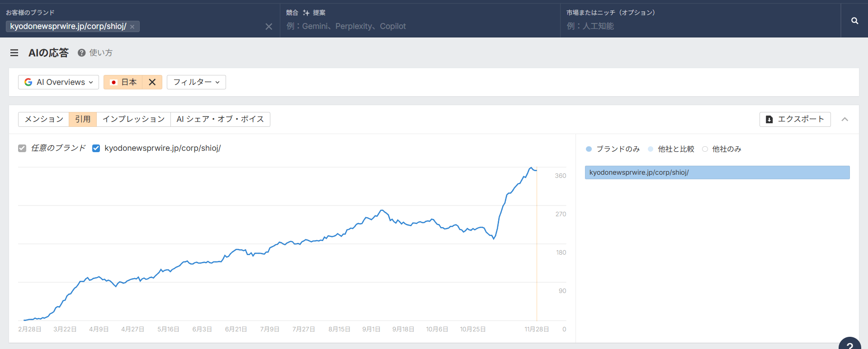The image size is (868, 349).
Task: Toggle the 任意のブランド checkbox
Action: [22, 148]
